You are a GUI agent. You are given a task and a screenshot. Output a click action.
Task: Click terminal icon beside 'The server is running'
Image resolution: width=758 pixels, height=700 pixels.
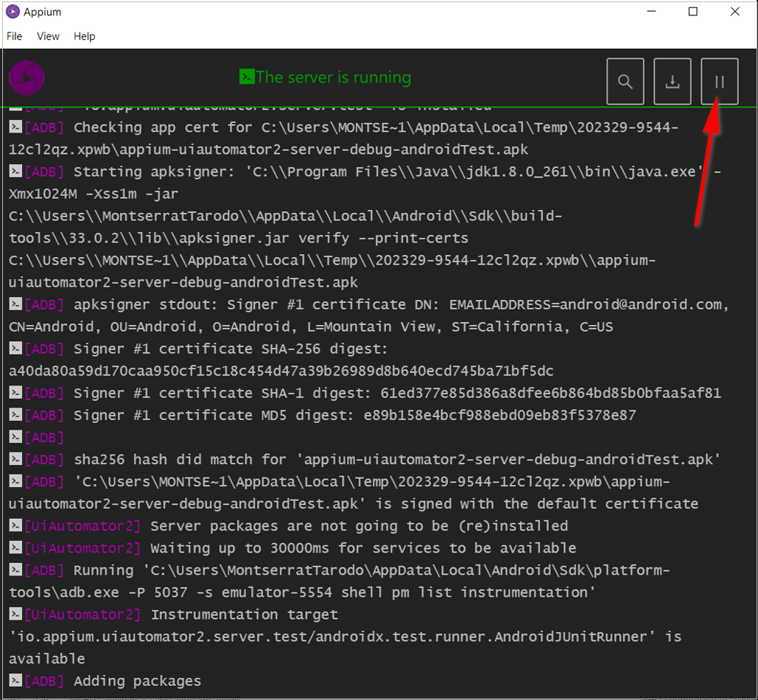point(247,77)
